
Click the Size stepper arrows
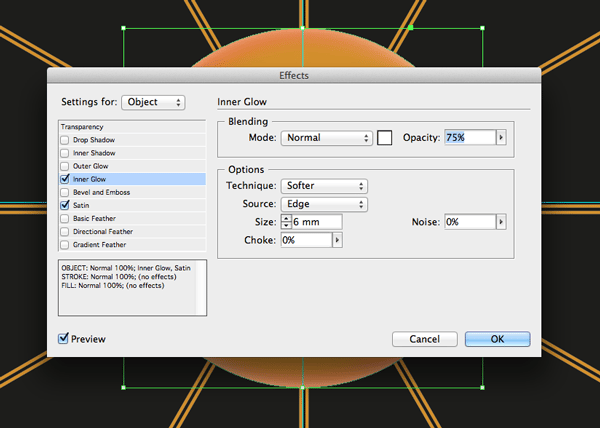287,222
